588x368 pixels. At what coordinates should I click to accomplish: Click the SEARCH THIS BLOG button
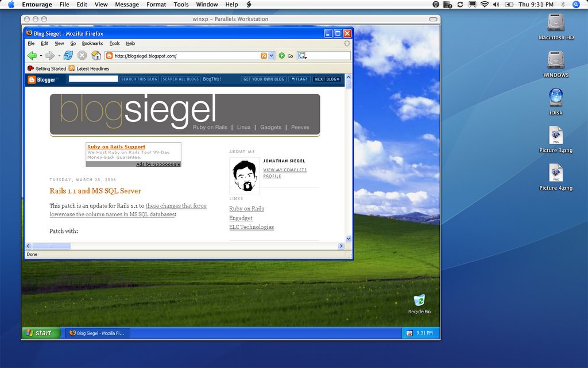coord(139,79)
